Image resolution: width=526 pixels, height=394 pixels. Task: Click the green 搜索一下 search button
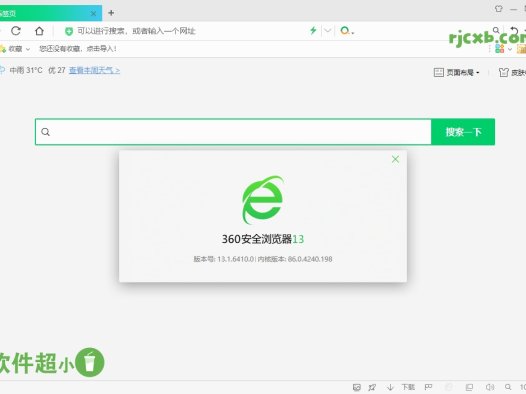pos(463,132)
